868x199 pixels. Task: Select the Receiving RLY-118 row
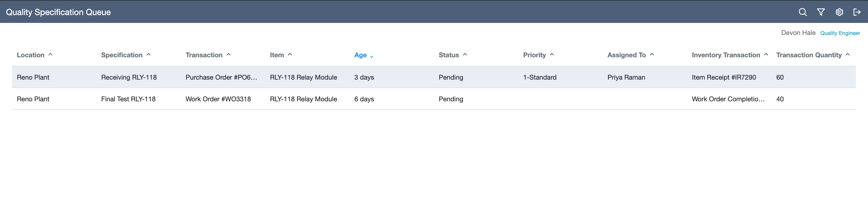pos(434,77)
